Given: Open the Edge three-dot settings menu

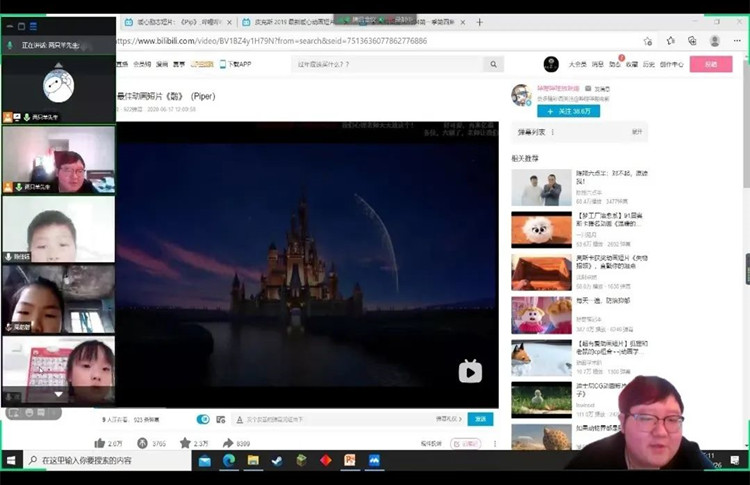Looking at the screenshot, I should pyautogui.click(x=737, y=41).
